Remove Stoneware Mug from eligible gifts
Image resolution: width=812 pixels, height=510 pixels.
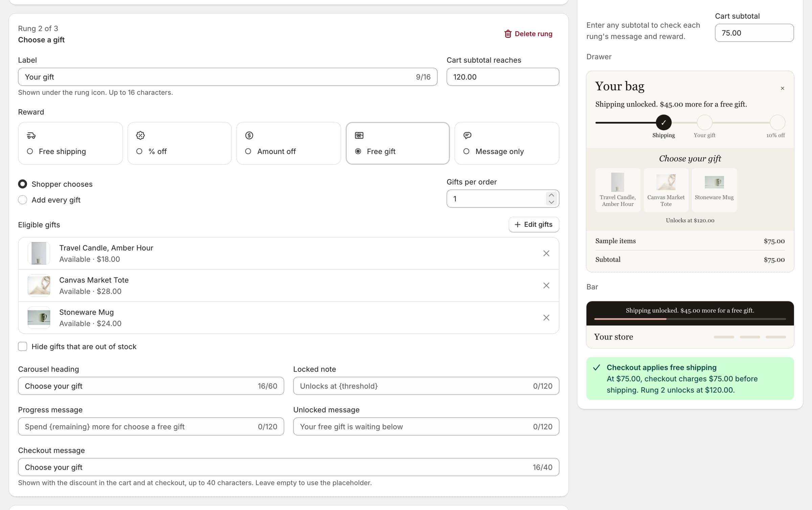[546, 317]
